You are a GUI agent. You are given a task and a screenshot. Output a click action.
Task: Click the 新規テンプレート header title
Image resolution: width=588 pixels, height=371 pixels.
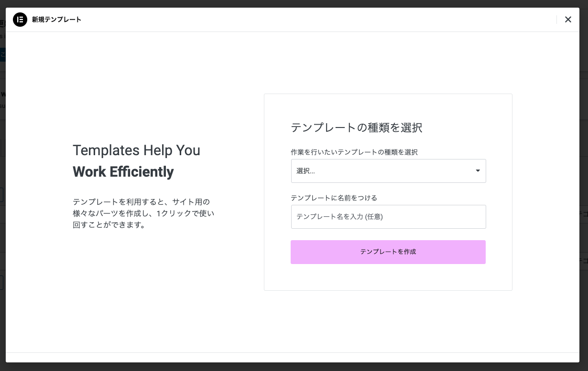[x=56, y=20]
